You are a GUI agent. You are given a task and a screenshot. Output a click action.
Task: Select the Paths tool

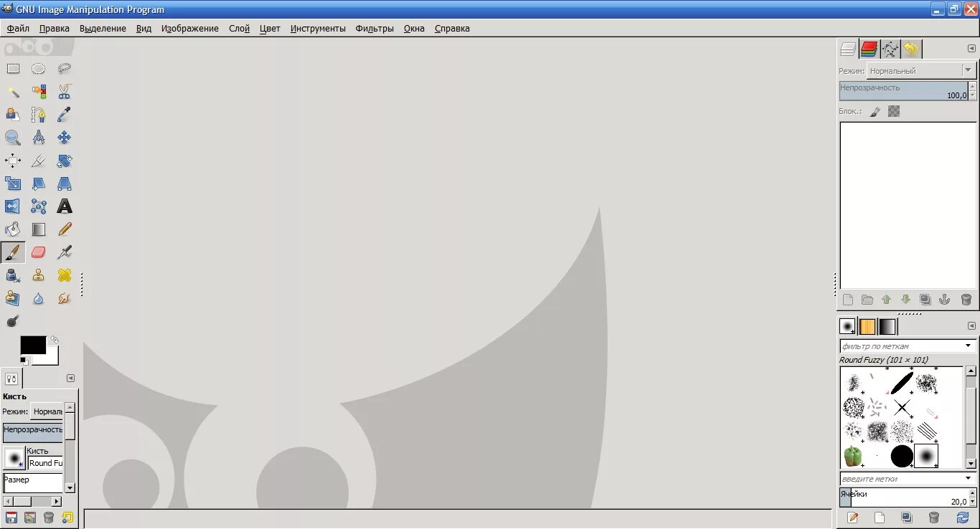(x=39, y=115)
